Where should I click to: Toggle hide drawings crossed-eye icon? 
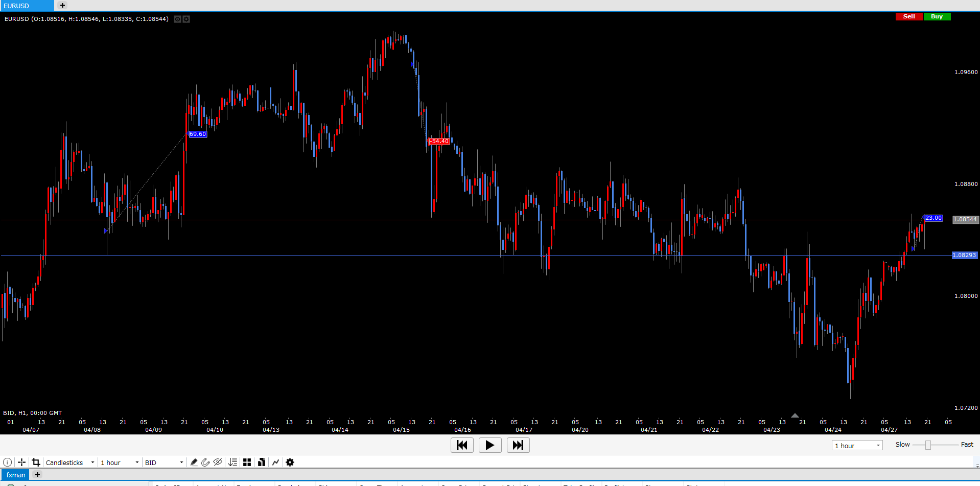click(x=218, y=462)
